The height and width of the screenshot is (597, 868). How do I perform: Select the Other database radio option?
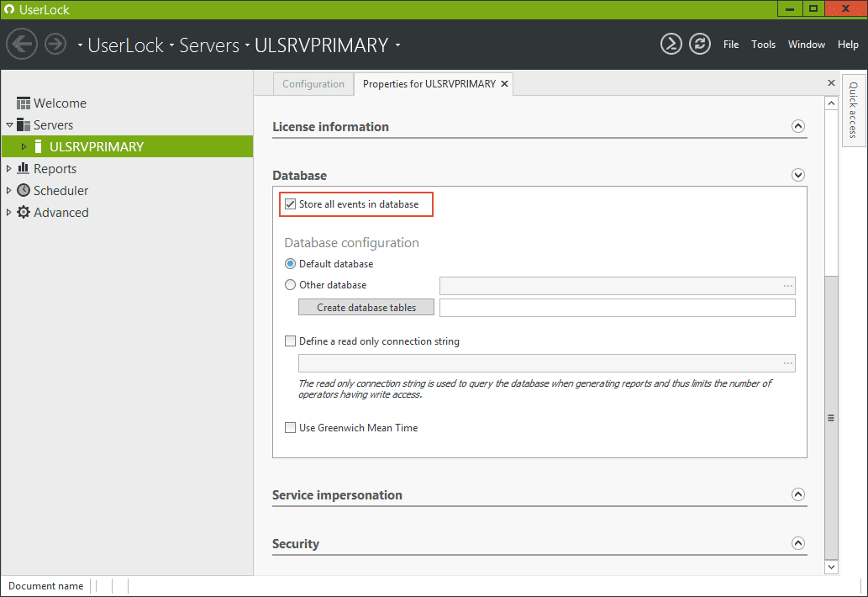pos(291,285)
